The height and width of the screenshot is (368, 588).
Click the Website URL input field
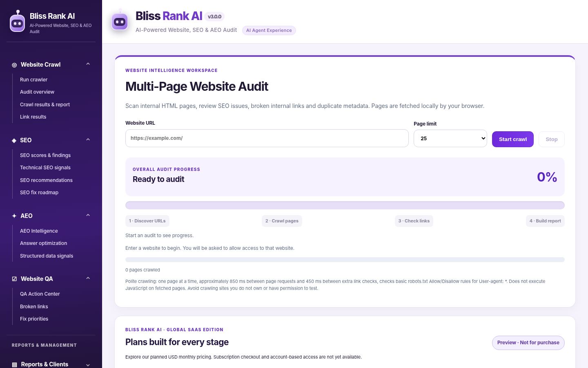[x=267, y=138]
